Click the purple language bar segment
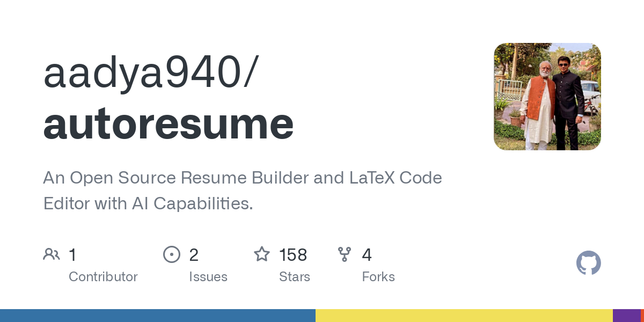 627,316
